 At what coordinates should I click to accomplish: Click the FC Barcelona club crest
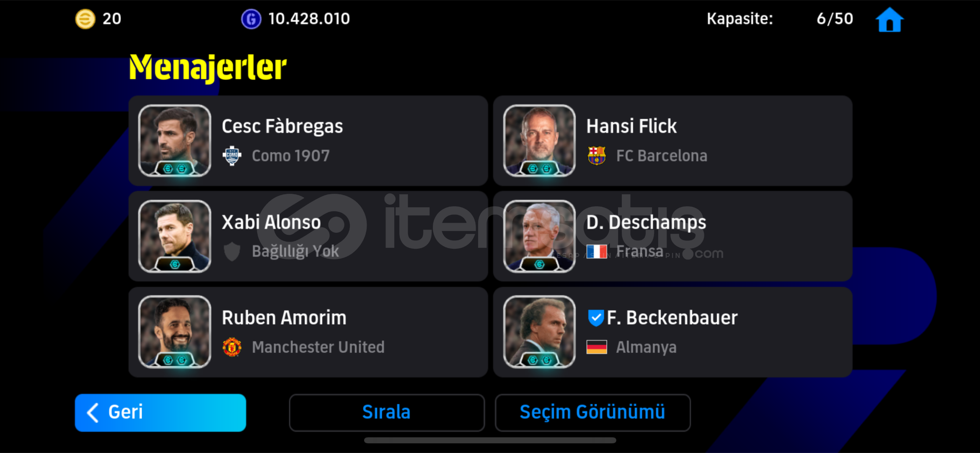click(597, 156)
